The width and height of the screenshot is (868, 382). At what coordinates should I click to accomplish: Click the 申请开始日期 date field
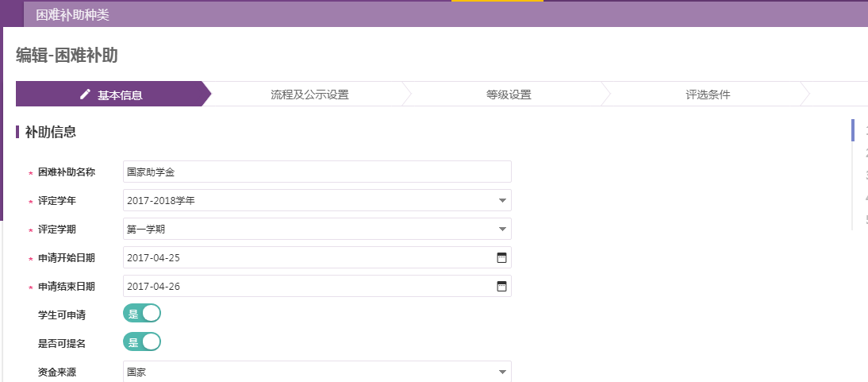click(317, 257)
